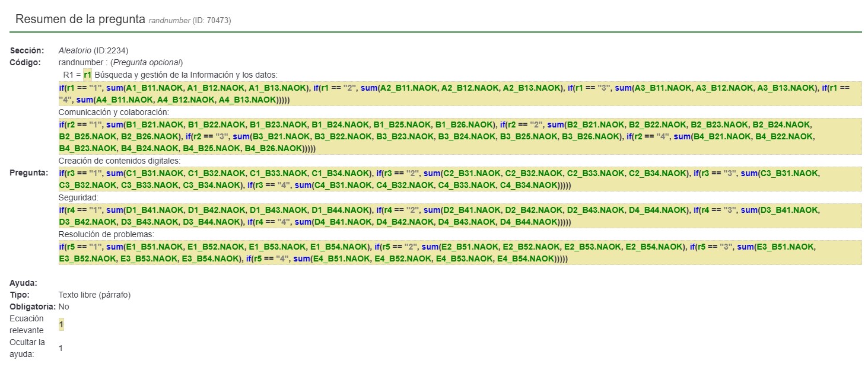Click the 'Resumen de la pregunta' heading

[x=80, y=19]
